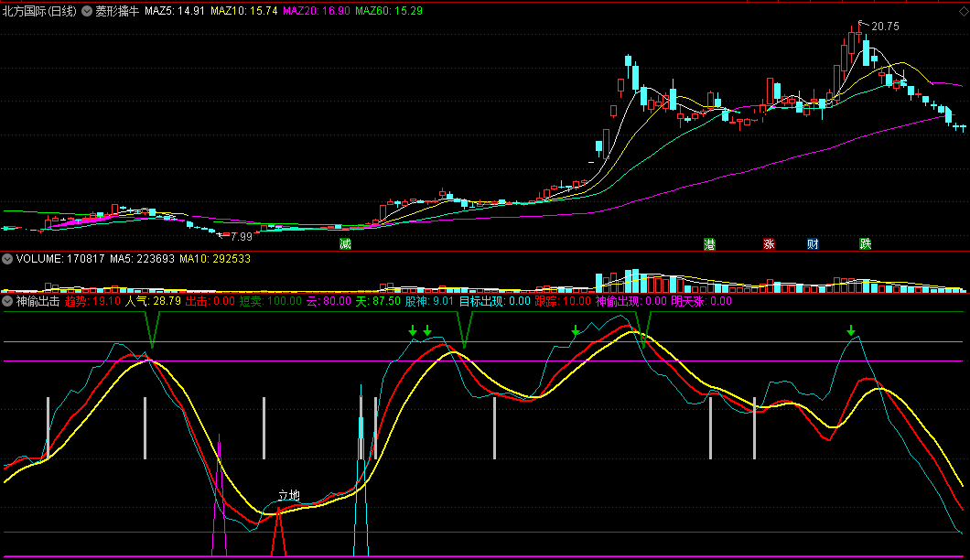Click the blue 财 event marker

point(813,244)
